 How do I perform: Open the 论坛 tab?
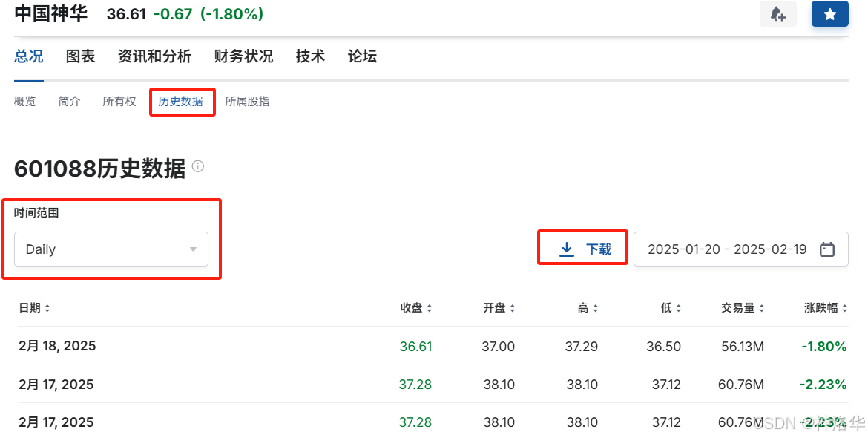(x=362, y=56)
